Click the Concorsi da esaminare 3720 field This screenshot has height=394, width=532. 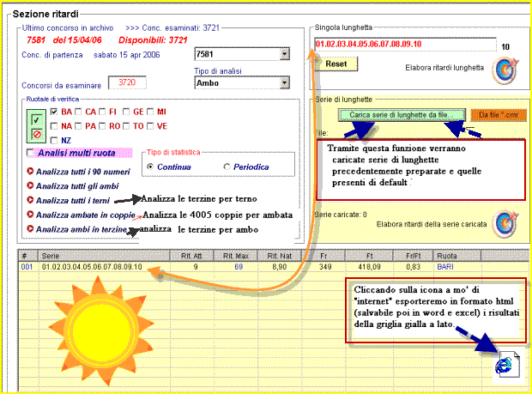point(127,82)
